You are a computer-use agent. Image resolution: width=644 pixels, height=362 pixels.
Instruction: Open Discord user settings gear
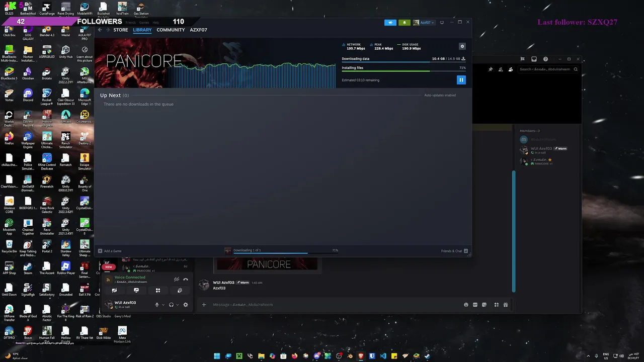click(186, 305)
